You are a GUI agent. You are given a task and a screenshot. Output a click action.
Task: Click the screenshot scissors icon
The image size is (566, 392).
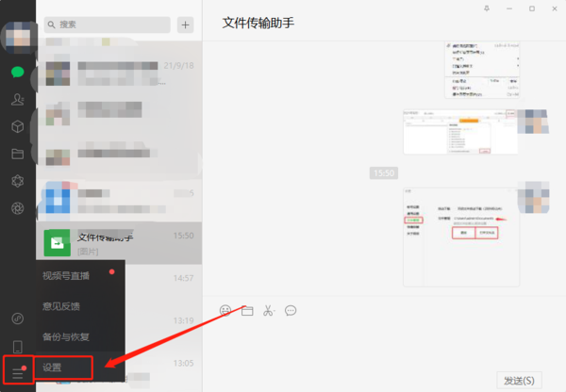268,311
